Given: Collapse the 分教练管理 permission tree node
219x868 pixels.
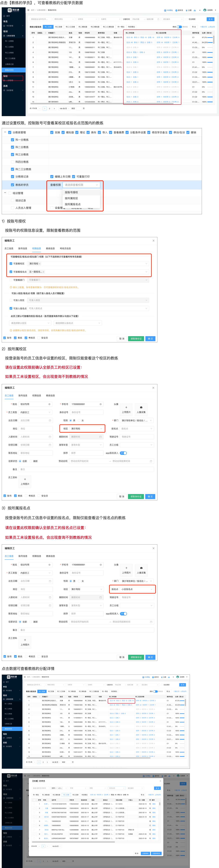Looking at the screenshot, I should click(5, 132).
